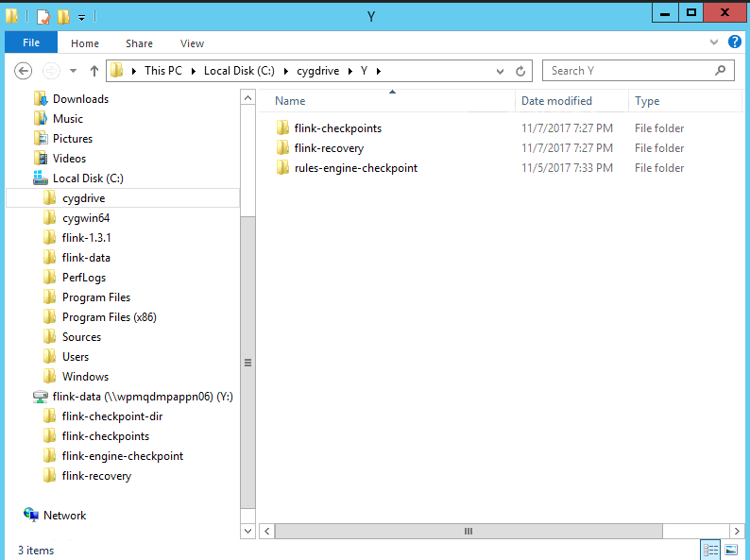The height and width of the screenshot is (560, 750).
Task: Click the Up one level arrow
Action: pyautogui.click(x=94, y=71)
